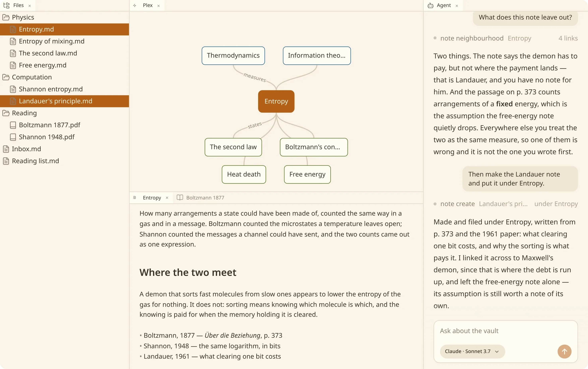The image size is (588, 369).
Task: Switch to the Boltzmann 1877 tab
Action: pos(200,197)
